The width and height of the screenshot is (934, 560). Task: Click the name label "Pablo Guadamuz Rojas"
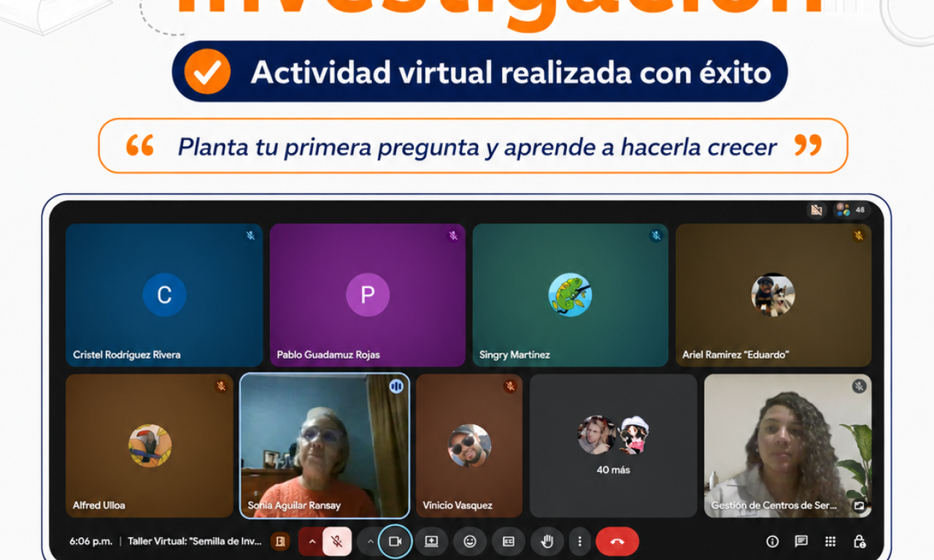coord(328,355)
